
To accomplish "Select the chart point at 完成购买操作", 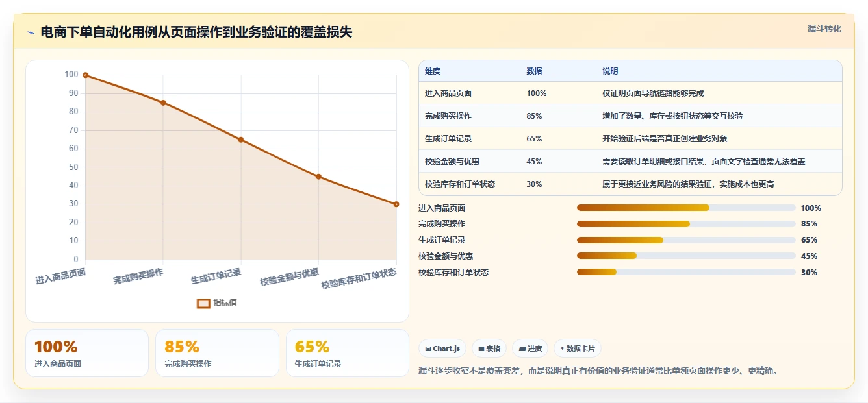I will click(163, 103).
